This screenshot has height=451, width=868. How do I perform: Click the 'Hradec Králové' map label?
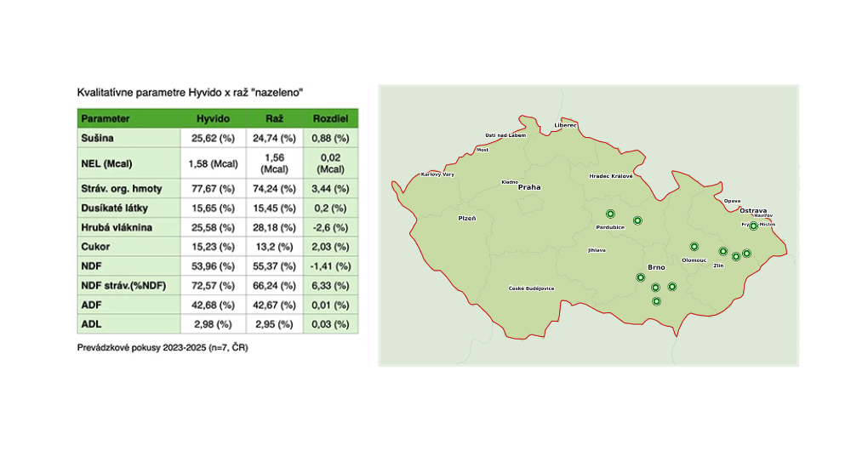pos(611,176)
